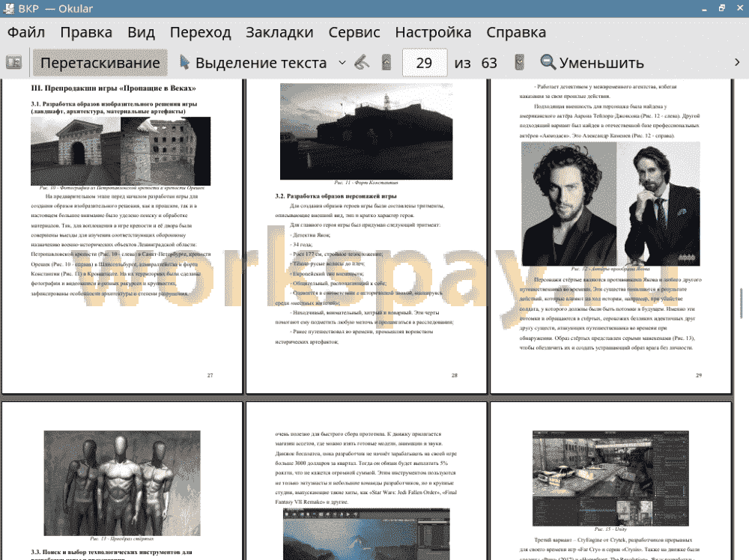Screen dimensions: 749x560
Task: Click the vertical scrollbar handle
Action: pos(741,302)
